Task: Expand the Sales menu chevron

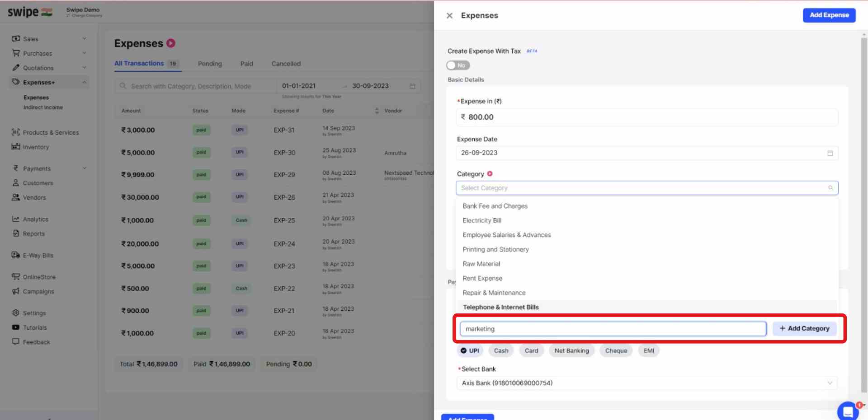Action: [x=84, y=39]
